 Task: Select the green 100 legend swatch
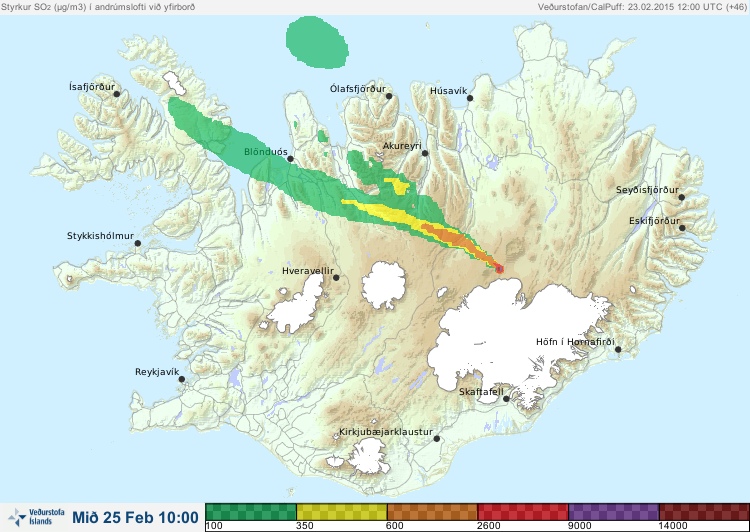[x=251, y=512]
